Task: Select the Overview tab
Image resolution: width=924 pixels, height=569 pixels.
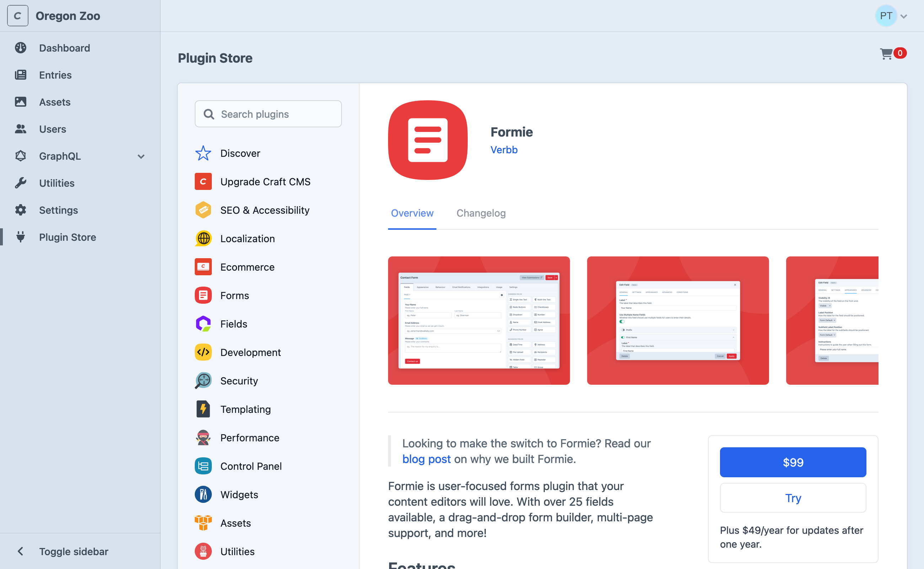Action: 412,213
